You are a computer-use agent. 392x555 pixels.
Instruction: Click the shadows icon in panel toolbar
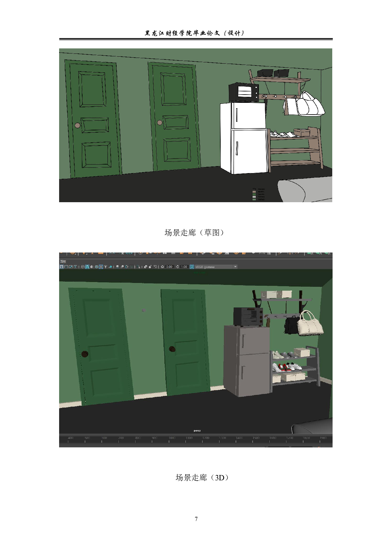[x=111, y=267]
